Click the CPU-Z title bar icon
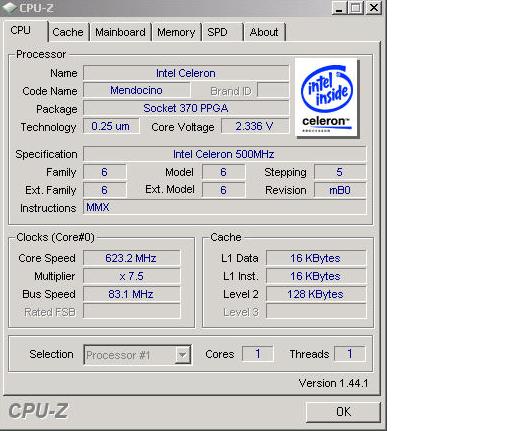 [9, 8]
